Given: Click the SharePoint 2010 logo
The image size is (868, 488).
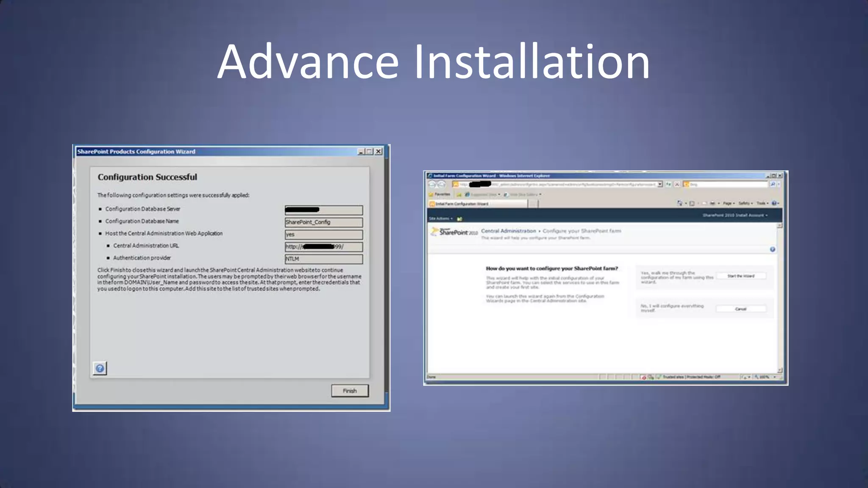Looking at the screenshot, I should pyautogui.click(x=454, y=232).
